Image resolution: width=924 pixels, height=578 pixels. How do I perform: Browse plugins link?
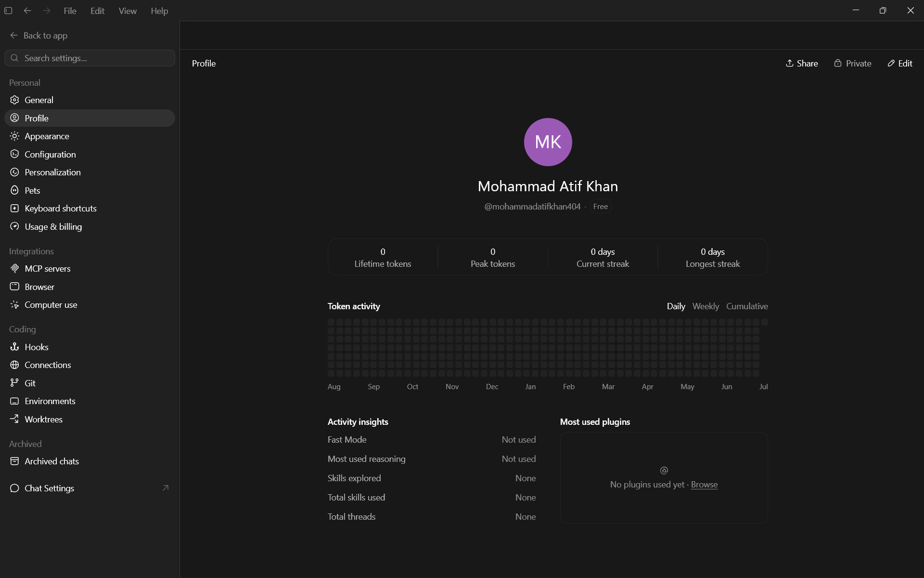pyautogui.click(x=704, y=485)
